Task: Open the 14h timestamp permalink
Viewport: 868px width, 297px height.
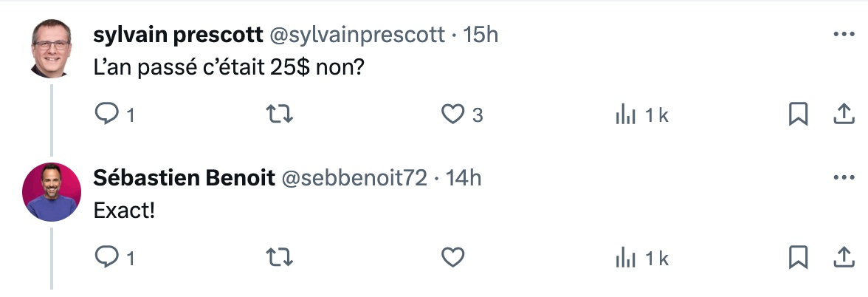Action: pyautogui.click(x=464, y=179)
